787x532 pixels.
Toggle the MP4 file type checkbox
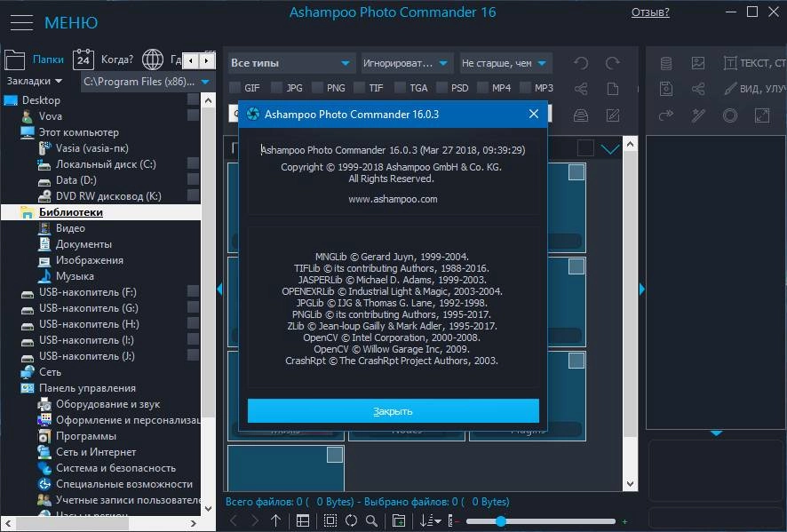[x=483, y=88]
